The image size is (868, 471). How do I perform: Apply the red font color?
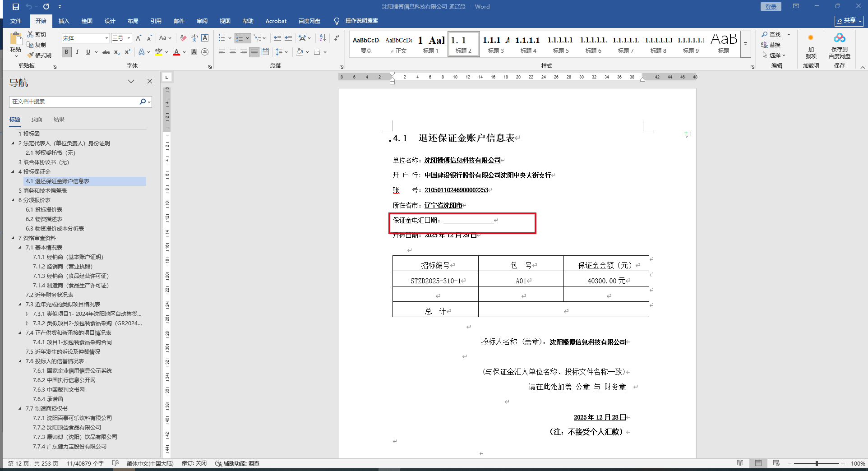(x=176, y=52)
